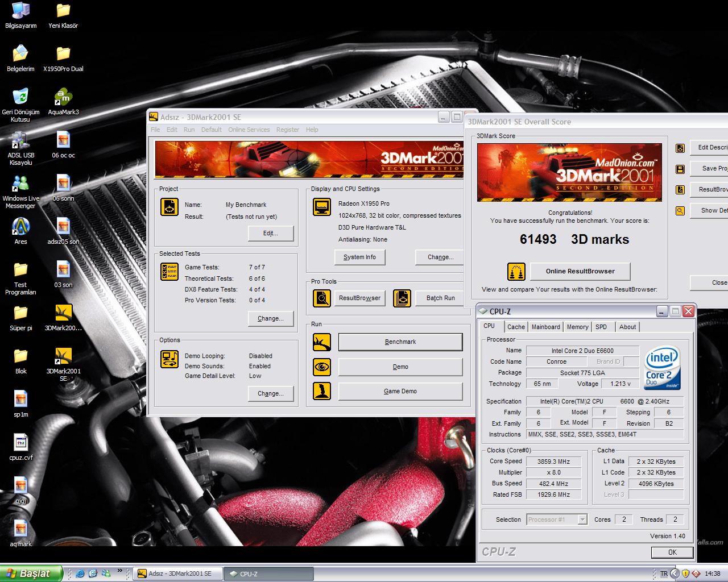
Task: Open the Help menu in 3DMark2001
Action: tap(312, 130)
